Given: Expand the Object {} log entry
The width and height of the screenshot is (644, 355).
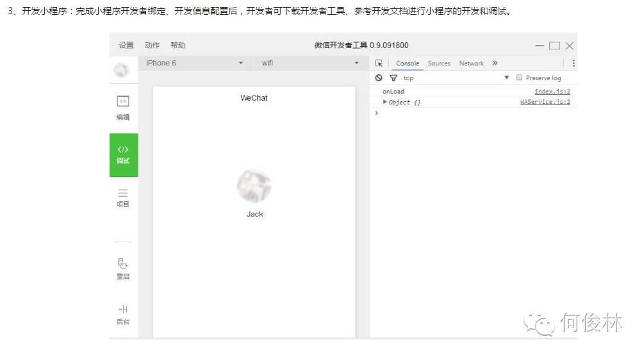Looking at the screenshot, I should point(385,101).
